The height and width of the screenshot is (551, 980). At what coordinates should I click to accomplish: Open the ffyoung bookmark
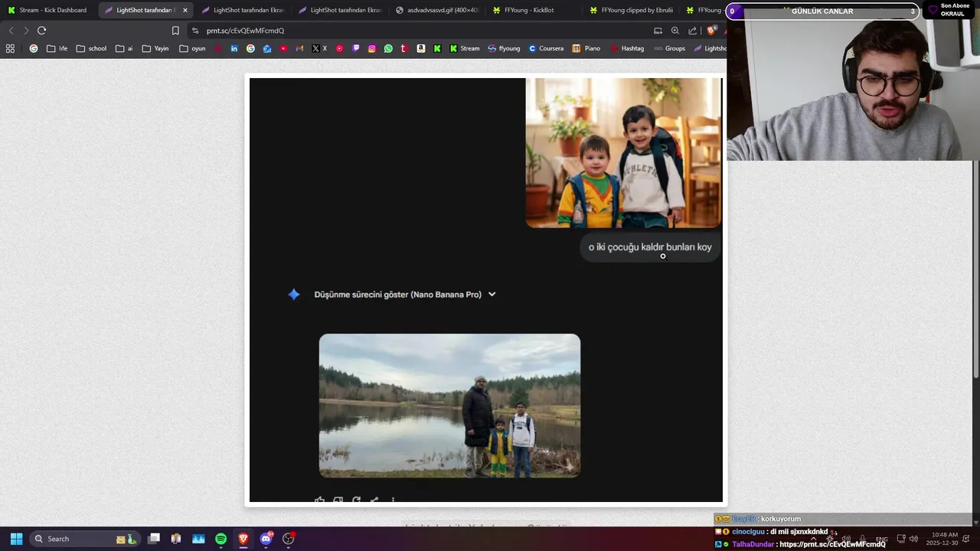pos(504,48)
